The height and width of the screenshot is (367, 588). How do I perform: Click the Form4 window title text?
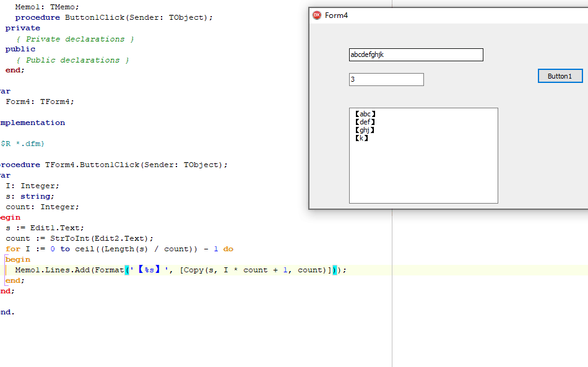tap(336, 15)
